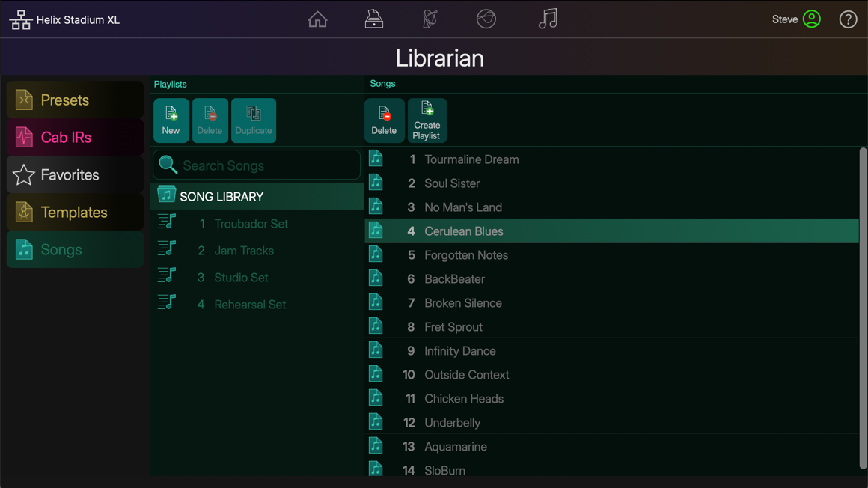Viewport: 868px width, 488px height.
Task: Click the Helix Stadium XL network logo icon
Action: click(20, 19)
